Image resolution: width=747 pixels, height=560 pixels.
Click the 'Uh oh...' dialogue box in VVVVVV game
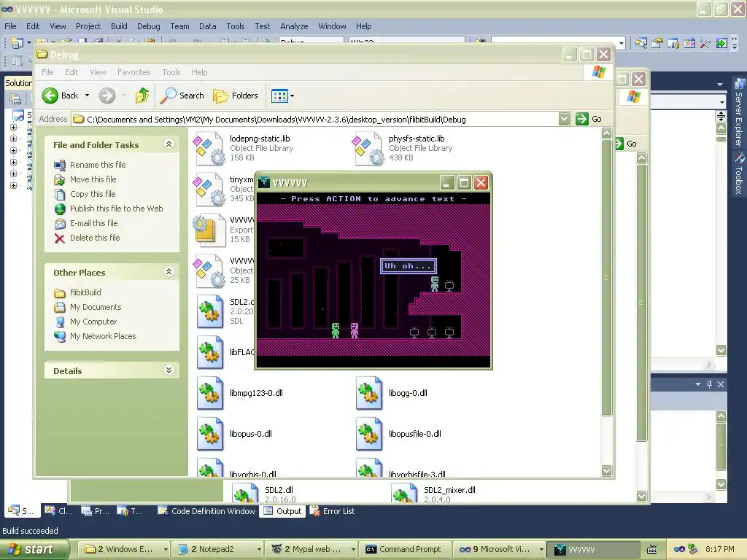coord(409,266)
